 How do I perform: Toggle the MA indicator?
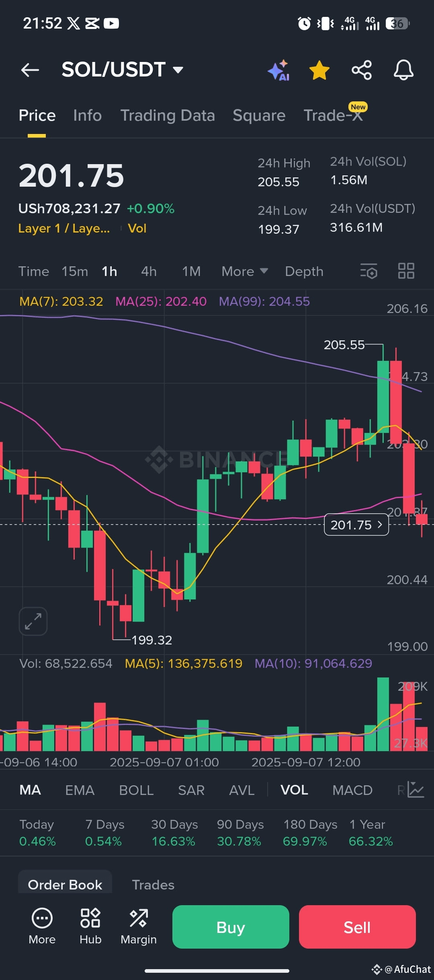(30, 790)
